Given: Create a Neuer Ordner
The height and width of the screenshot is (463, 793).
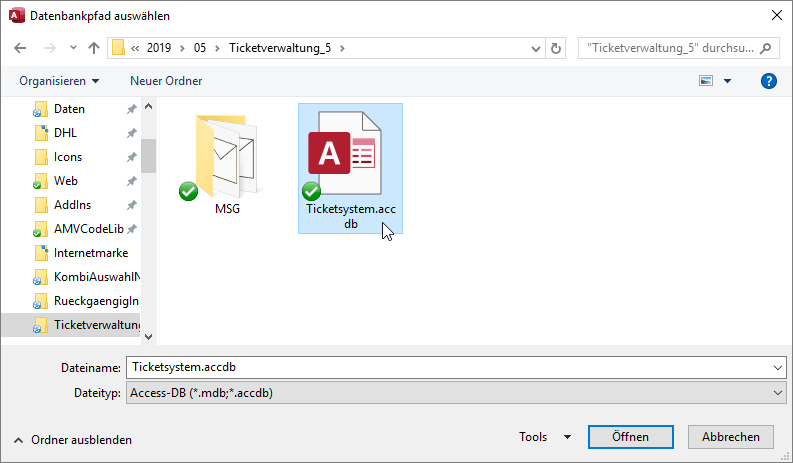Looking at the screenshot, I should click(x=166, y=81).
